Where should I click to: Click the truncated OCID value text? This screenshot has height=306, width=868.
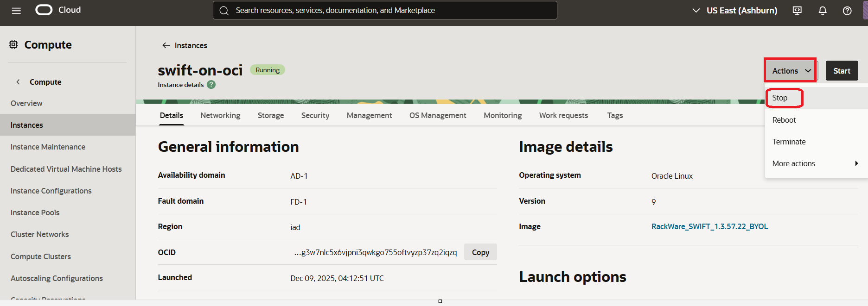point(376,252)
